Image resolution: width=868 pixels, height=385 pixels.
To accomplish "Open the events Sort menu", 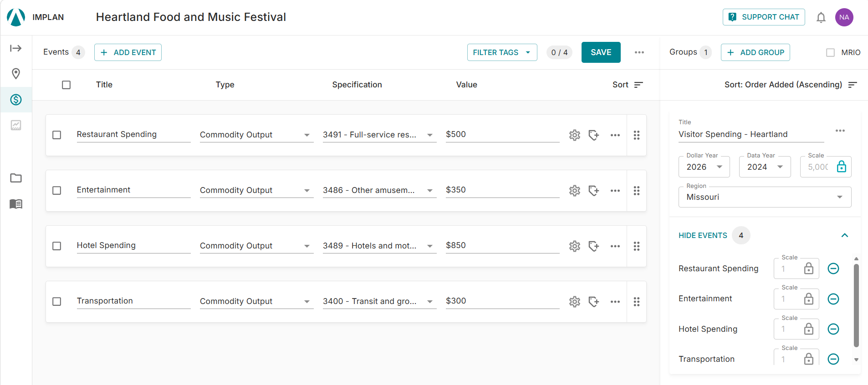I will coord(628,85).
